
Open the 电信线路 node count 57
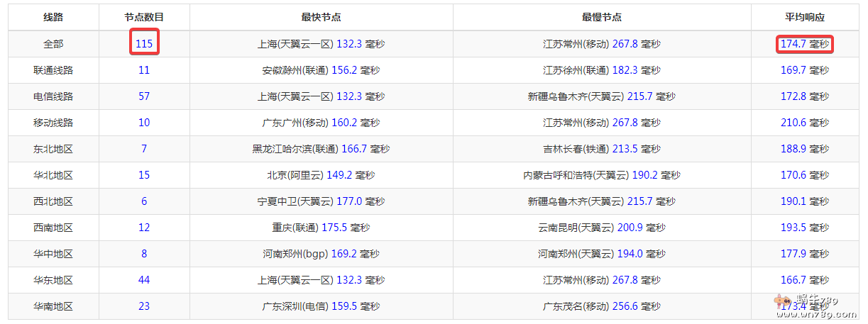pos(144,96)
